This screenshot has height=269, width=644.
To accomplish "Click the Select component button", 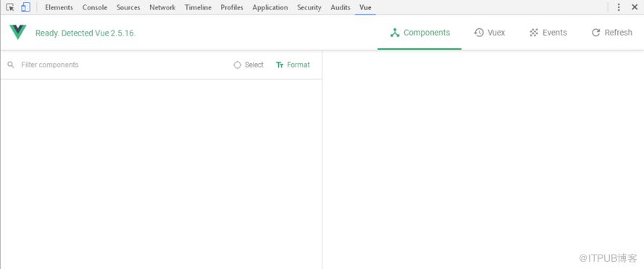I will pyautogui.click(x=248, y=65).
